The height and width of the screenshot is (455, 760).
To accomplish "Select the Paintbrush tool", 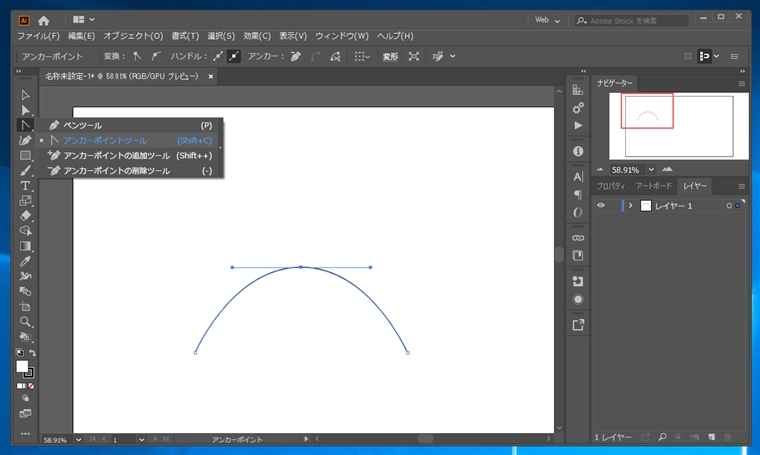I will [x=25, y=171].
